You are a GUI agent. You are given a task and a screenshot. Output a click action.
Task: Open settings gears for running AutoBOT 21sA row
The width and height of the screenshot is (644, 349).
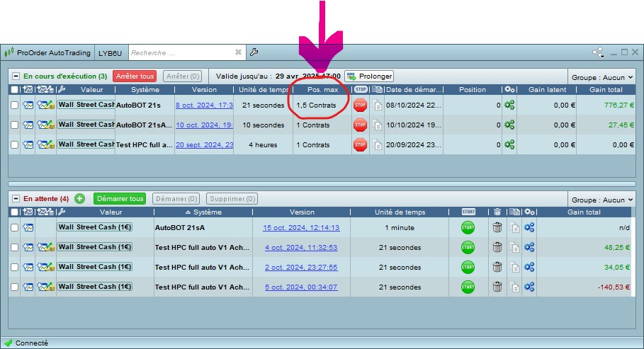(x=509, y=125)
